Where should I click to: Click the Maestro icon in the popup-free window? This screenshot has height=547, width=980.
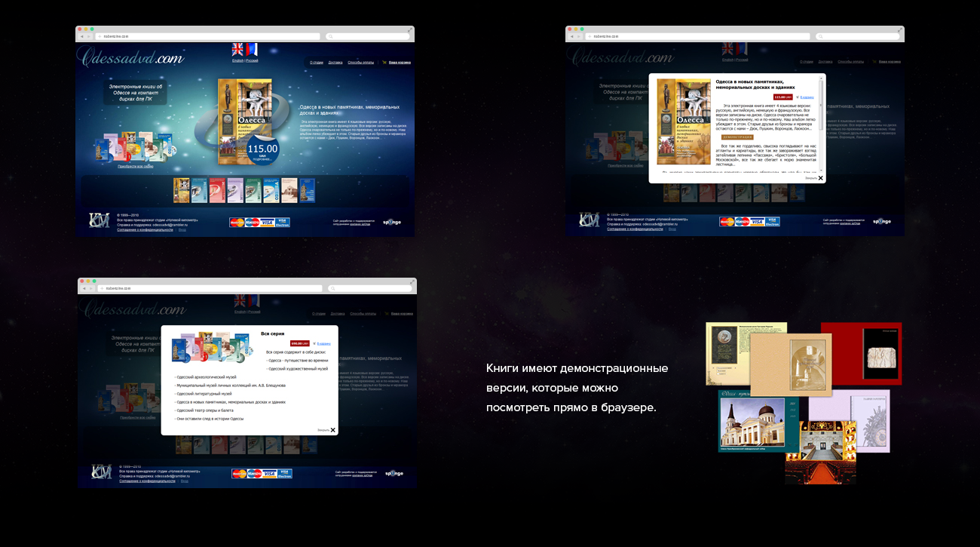253,222
